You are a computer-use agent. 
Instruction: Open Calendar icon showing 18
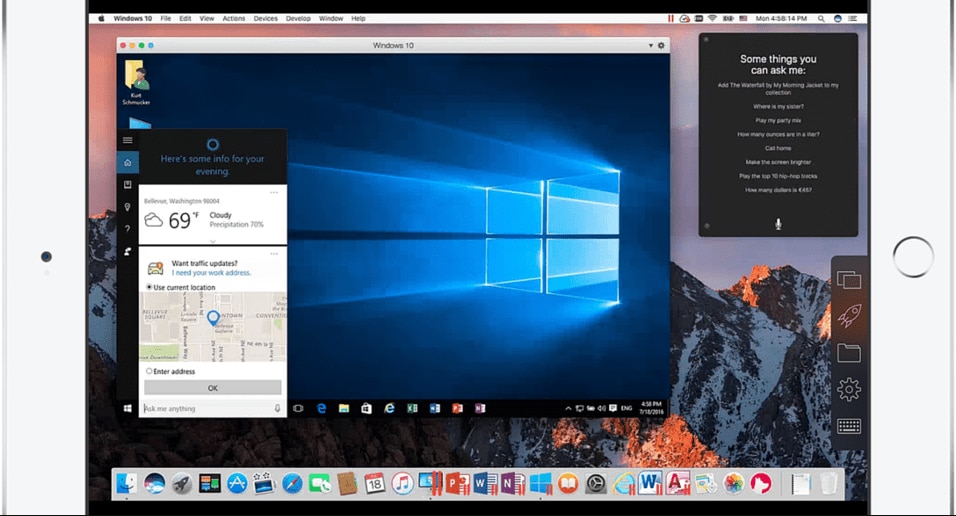click(x=374, y=484)
